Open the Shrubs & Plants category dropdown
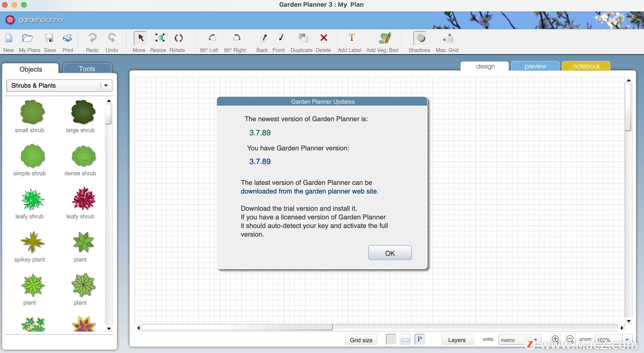 (x=59, y=86)
